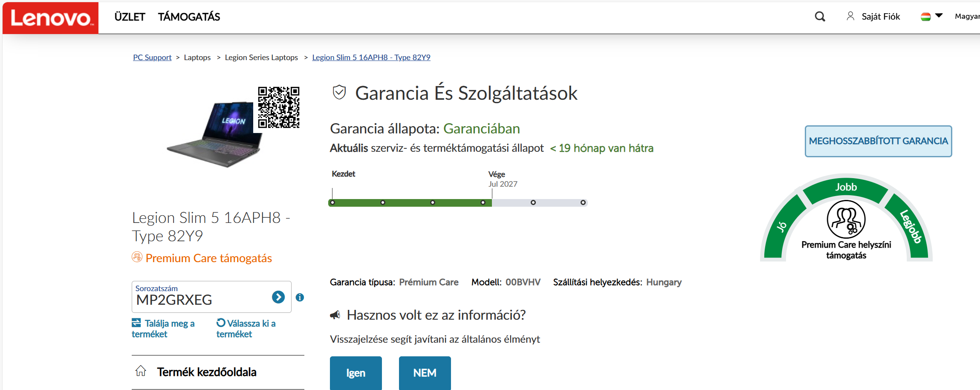The width and height of the screenshot is (980, 390).
Task: Open the search magnifier icon
Action: pos(820,17)
